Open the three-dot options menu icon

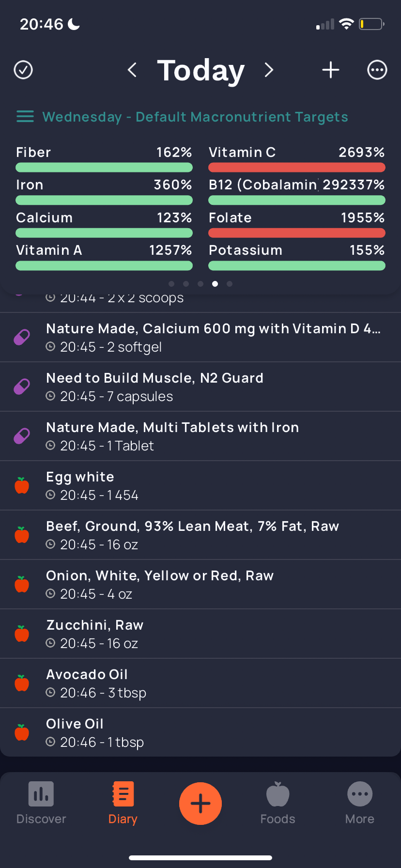point(377,70)
